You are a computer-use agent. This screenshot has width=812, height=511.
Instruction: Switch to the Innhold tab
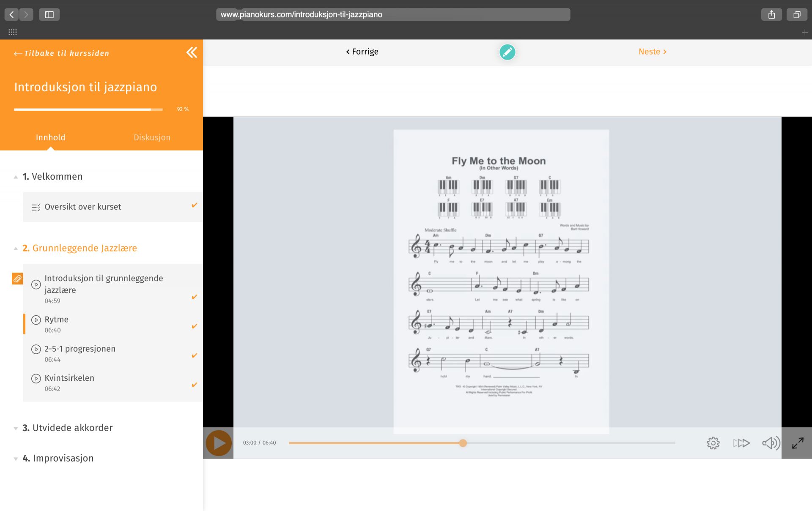51,137
